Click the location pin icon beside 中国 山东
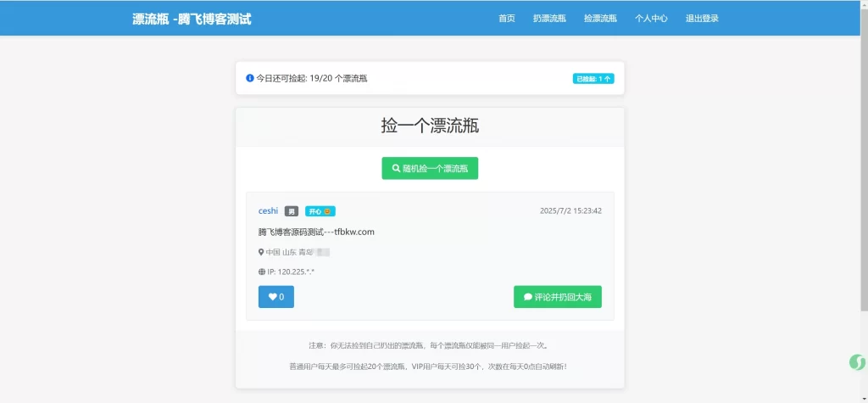 point(261,252)
